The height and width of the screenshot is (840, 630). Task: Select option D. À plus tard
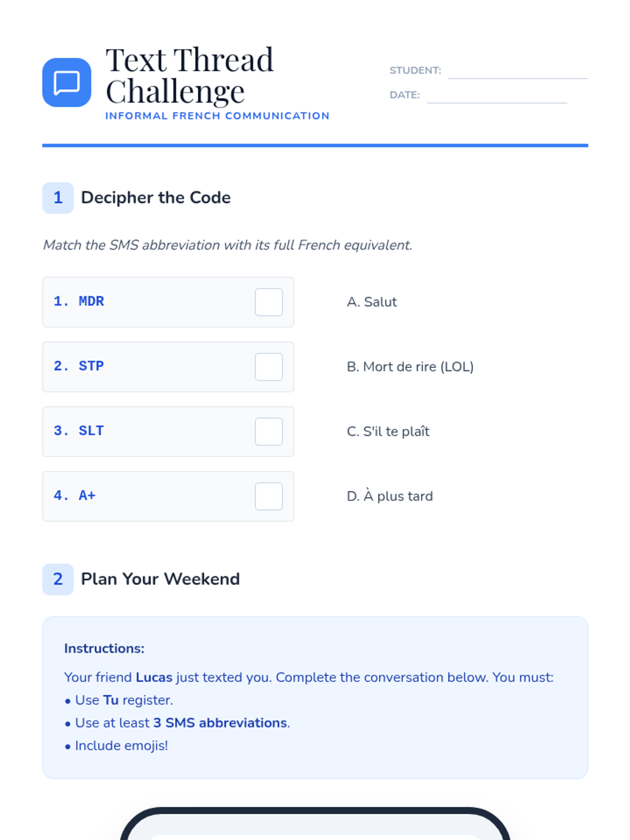point(390,496)
